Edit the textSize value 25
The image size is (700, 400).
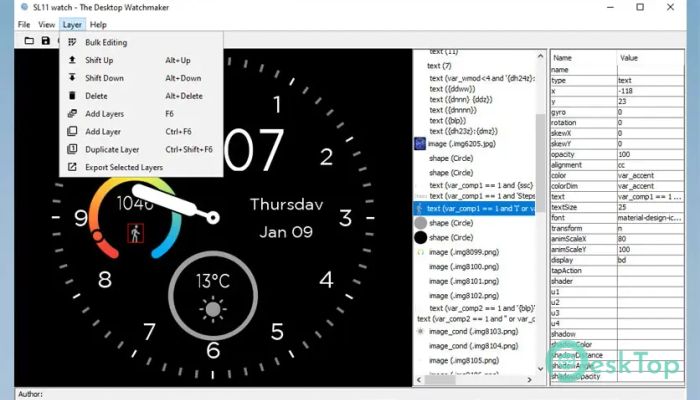(x=650, y=207)
